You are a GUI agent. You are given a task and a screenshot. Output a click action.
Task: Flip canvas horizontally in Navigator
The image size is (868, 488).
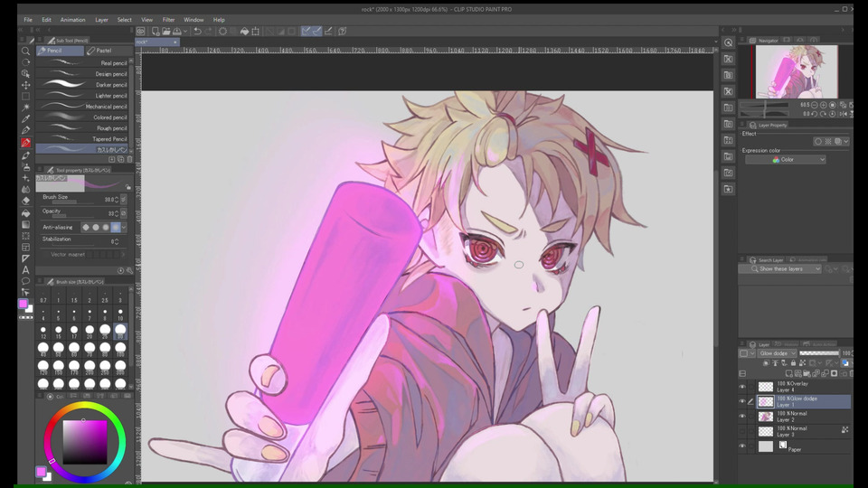tap(842, 114)
